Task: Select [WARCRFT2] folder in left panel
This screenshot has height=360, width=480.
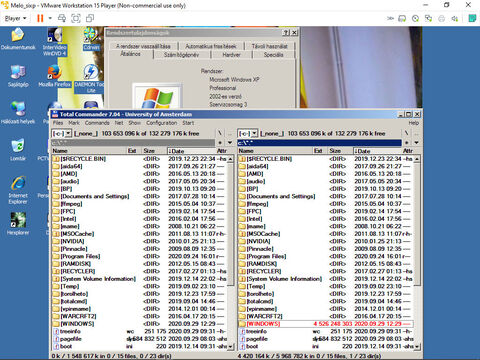Action: [139, 316]
